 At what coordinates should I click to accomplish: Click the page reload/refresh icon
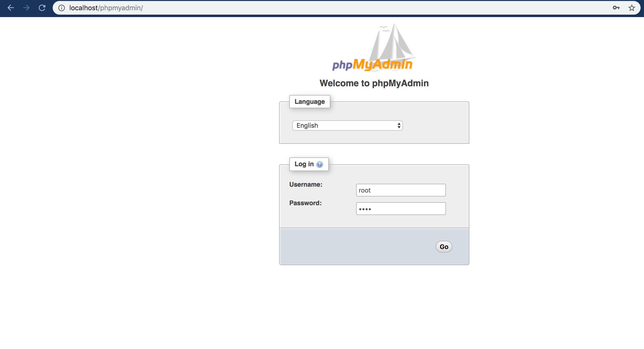[x=42, y=8]
